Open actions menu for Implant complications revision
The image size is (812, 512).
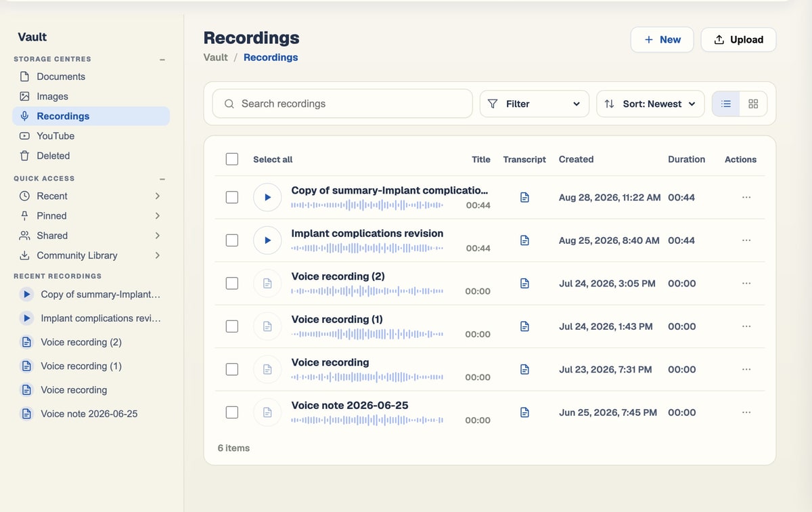pyautogui.click(x=746, y=240)
